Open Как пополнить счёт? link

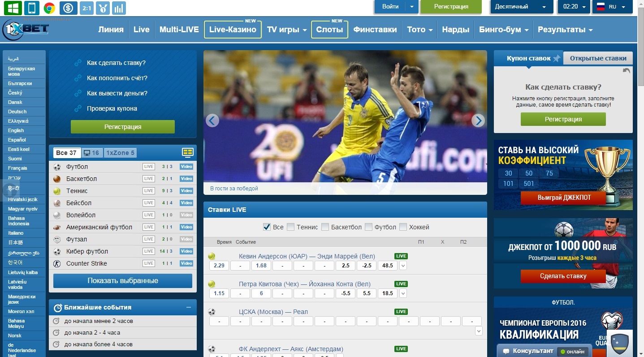117,78
